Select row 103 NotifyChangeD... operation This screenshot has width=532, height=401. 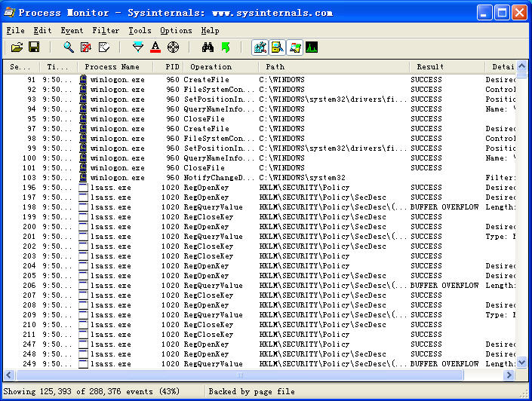(219, 178)
